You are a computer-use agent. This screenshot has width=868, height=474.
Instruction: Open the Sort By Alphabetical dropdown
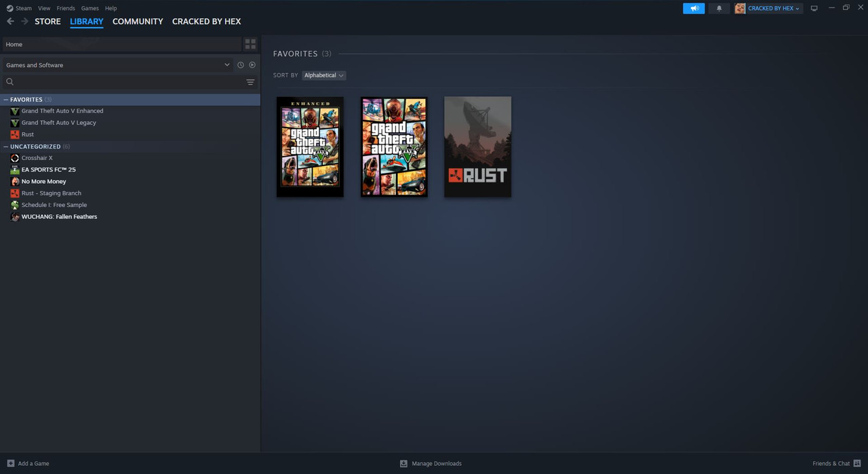tap(324, 75)
